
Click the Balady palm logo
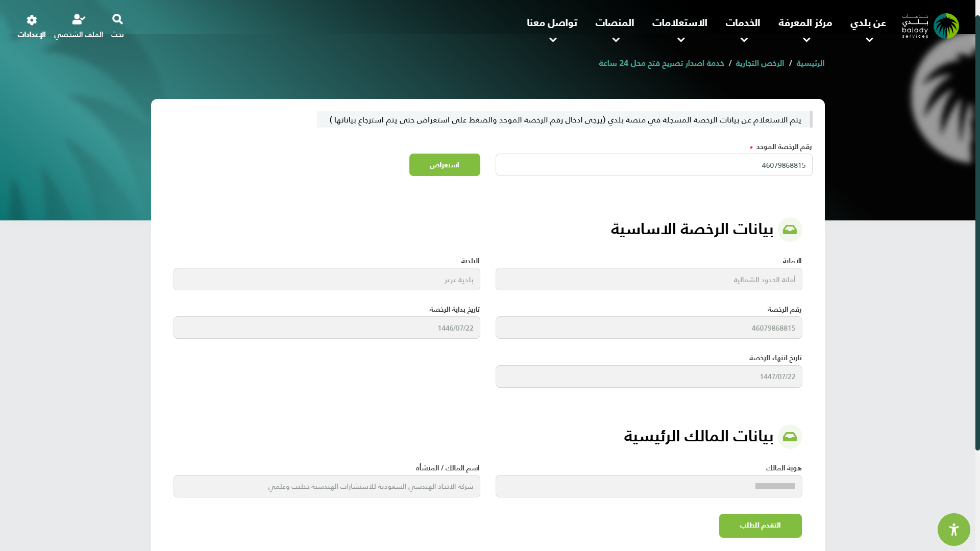pos(946,26)
